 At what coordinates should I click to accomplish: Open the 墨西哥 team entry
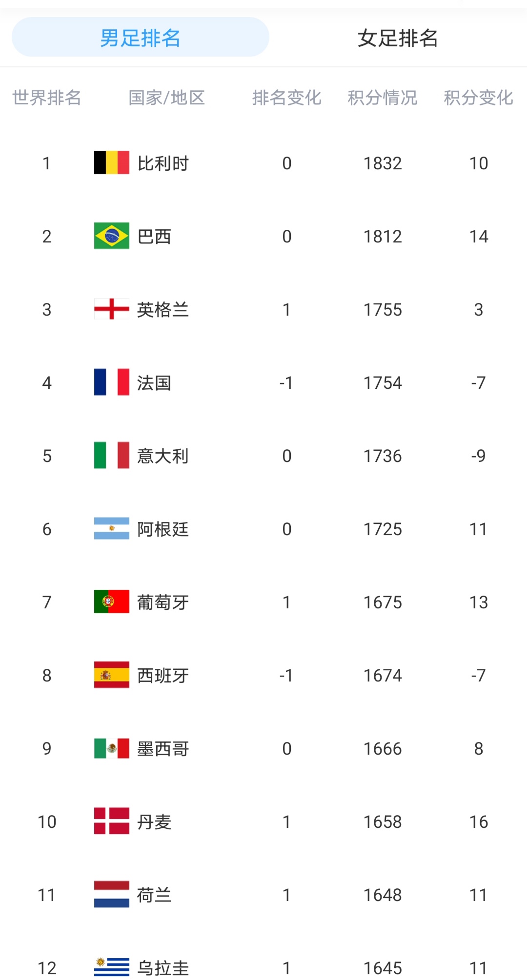(x=162, y=749)
